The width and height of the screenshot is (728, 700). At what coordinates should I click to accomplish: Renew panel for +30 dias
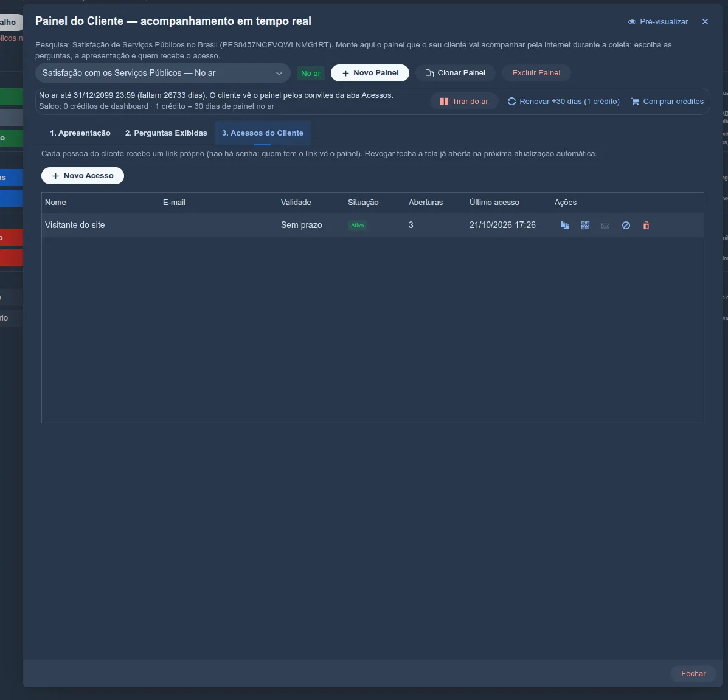(564, 101)
